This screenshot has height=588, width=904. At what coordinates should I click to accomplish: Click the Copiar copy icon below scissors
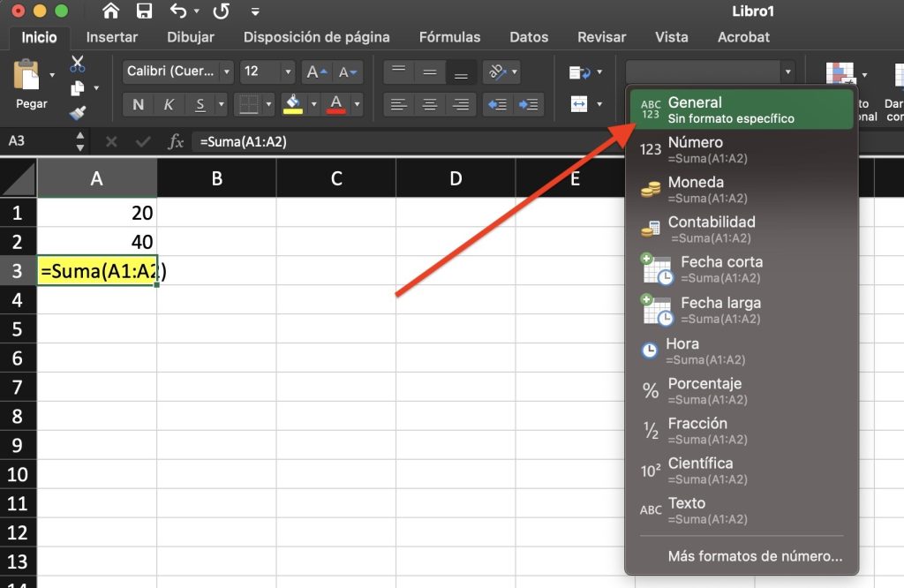pos(76,88)
